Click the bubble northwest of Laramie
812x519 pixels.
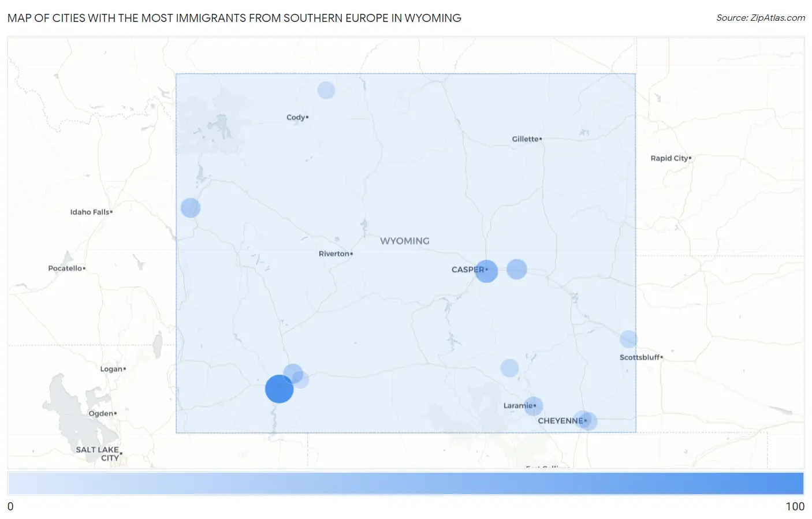click(509, 368)
